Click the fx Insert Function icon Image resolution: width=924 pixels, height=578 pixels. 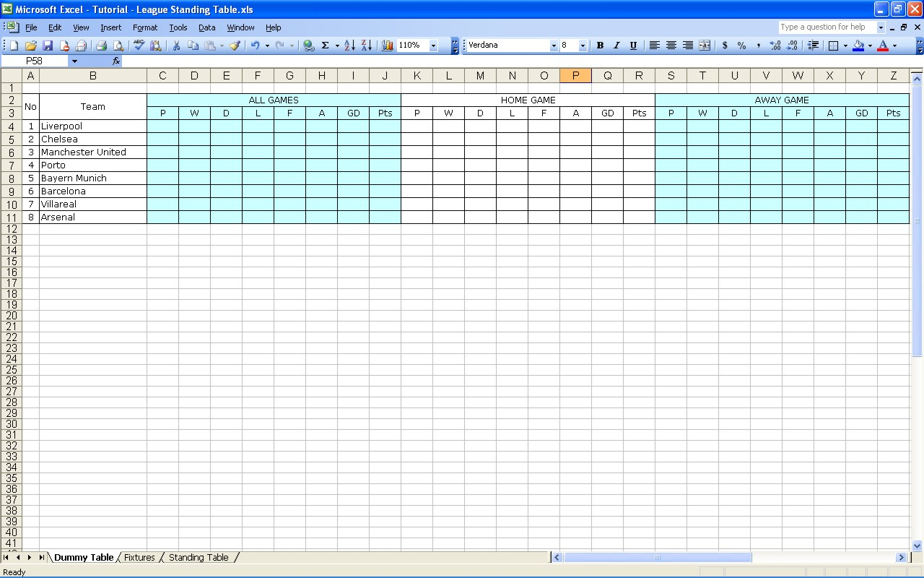pyautogui.click(x=116, y=61)
